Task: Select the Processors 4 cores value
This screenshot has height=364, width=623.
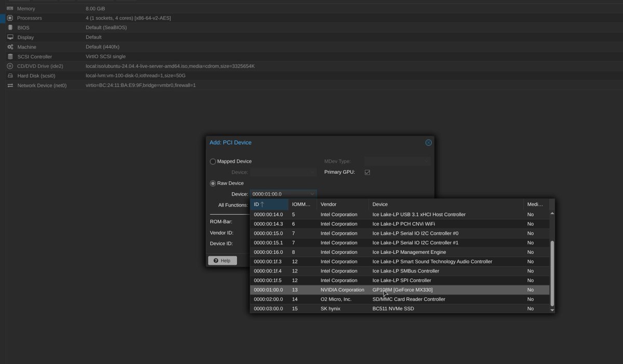Action: click(x=128, y=18)
